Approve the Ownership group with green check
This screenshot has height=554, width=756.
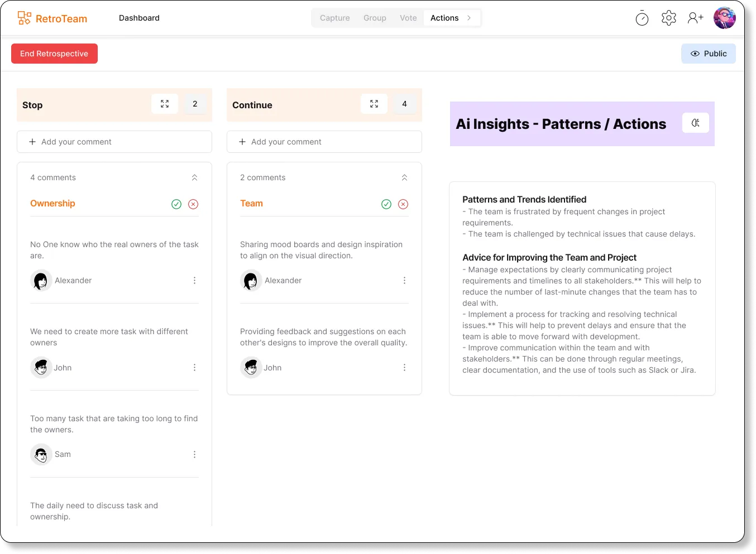tap(176, 204)
